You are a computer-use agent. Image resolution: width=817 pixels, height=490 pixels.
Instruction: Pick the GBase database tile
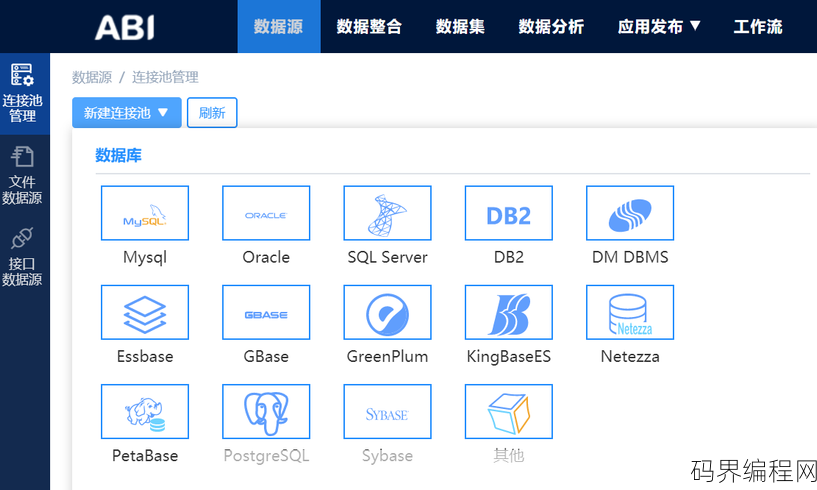tap(266, 312)
